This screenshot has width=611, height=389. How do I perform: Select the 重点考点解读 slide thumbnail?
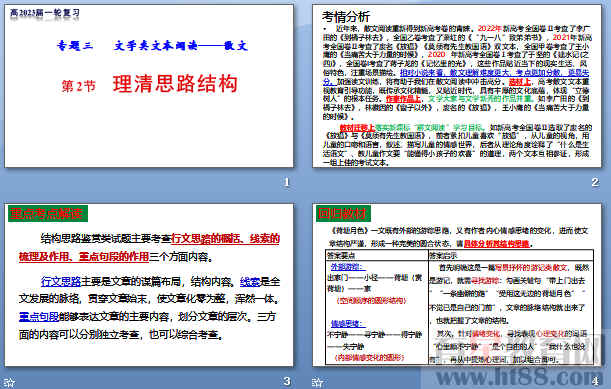[149, 285]
